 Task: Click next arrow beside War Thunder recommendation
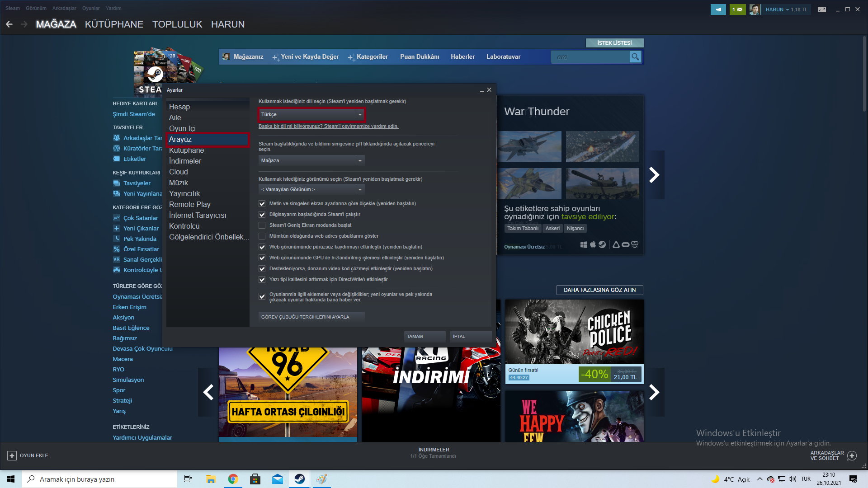[654, 175]
